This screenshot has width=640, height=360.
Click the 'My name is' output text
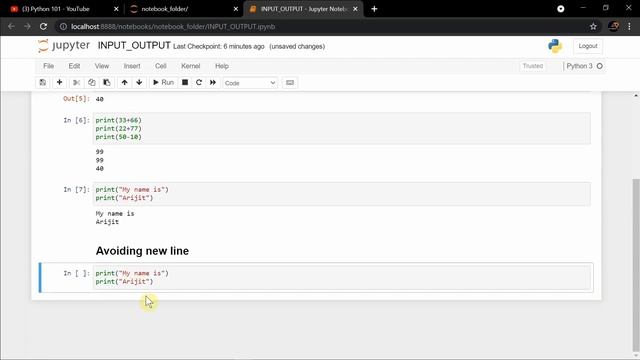point(115,213)
